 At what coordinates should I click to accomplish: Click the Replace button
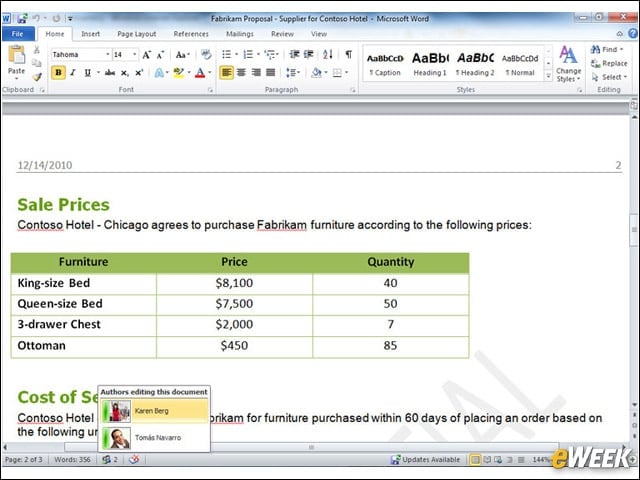point(609,63)
